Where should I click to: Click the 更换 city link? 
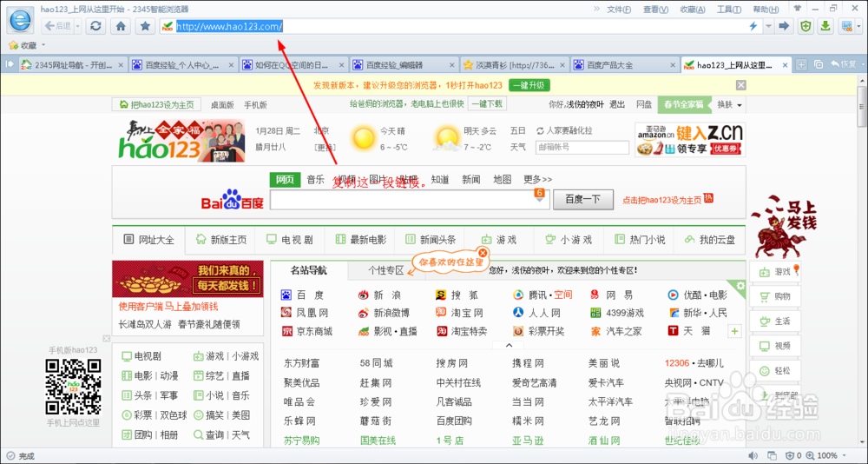[325, 148]
